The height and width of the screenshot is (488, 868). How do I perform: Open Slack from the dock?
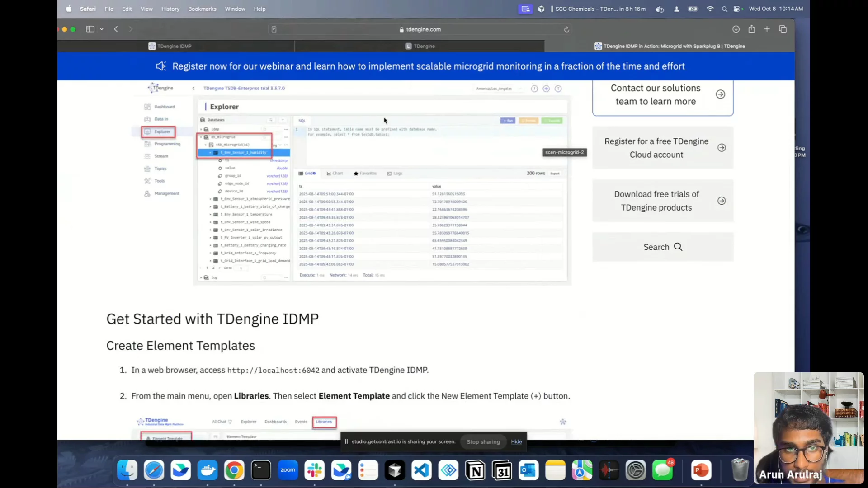(x=314, y=470)
